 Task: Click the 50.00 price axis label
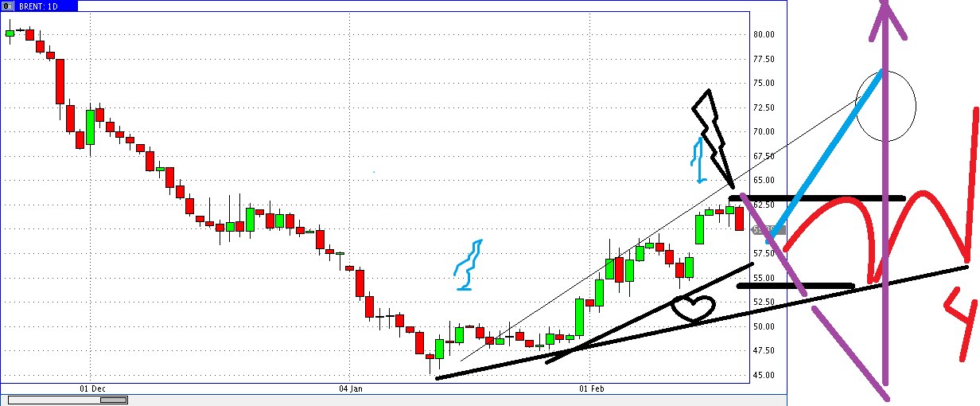[x=764, y=326]
